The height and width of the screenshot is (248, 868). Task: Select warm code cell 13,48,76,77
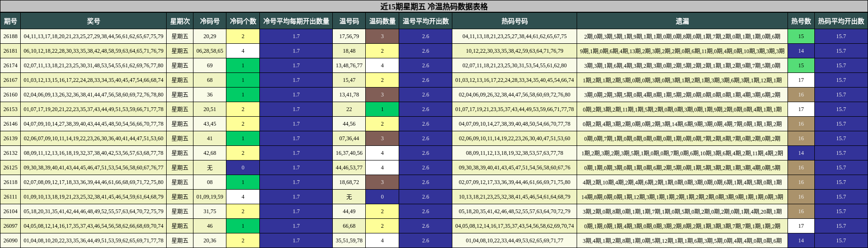pyautogui.click(x=349, y=65)
